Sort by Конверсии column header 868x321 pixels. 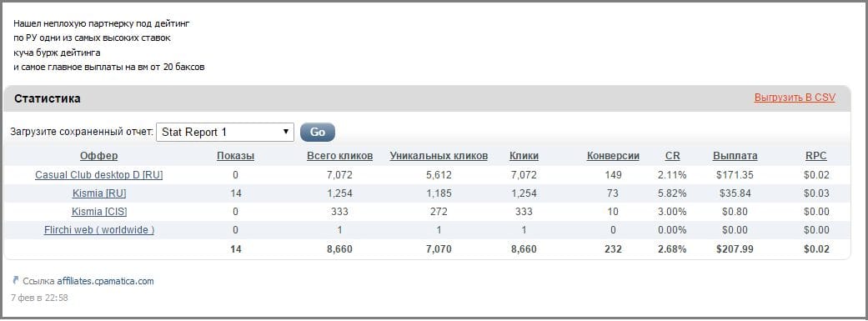pos(613,156)
